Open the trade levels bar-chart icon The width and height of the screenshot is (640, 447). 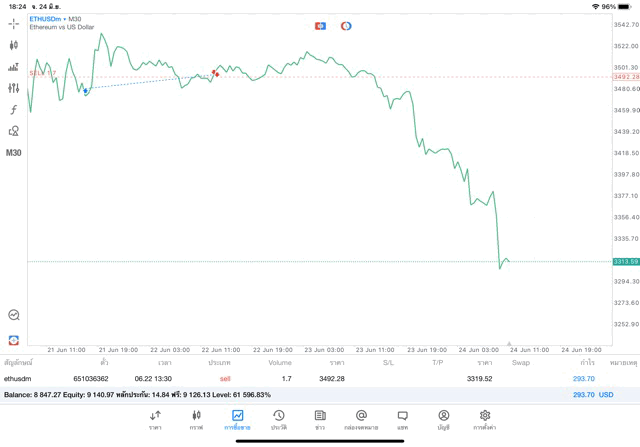14,67
